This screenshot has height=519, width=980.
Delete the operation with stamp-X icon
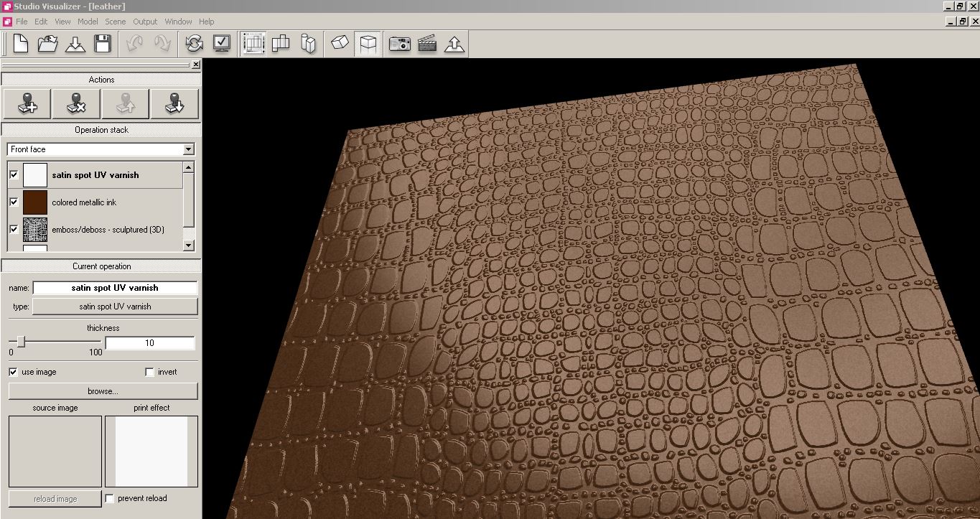pyautogui.click(x=76, y=103)
